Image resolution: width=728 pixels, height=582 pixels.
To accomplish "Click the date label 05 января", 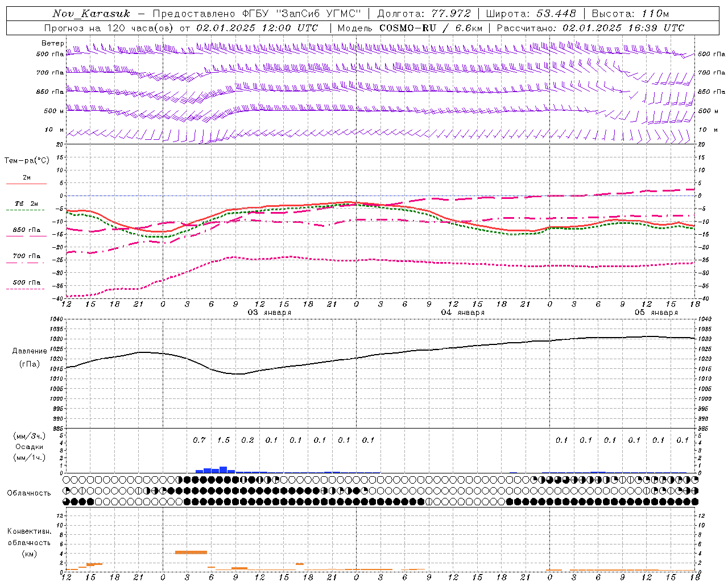I will pyautogui.click(x=656, y=313).
